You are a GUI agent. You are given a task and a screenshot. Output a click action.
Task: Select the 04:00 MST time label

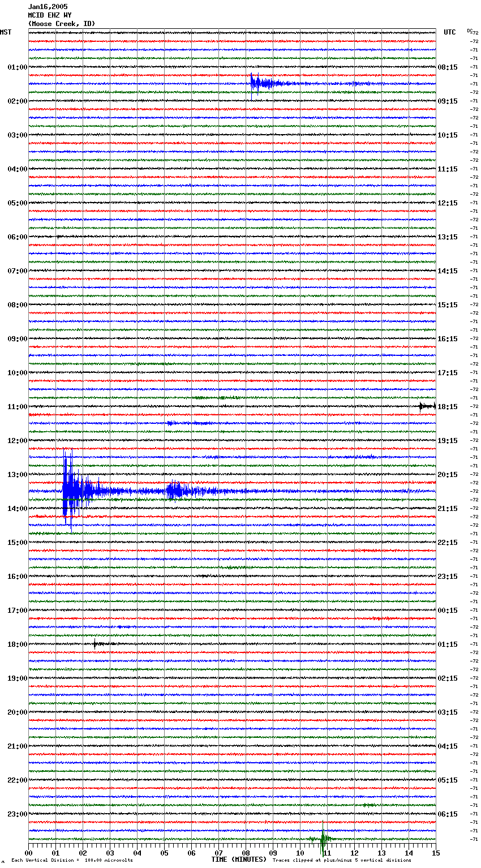(x=18, y=169)
